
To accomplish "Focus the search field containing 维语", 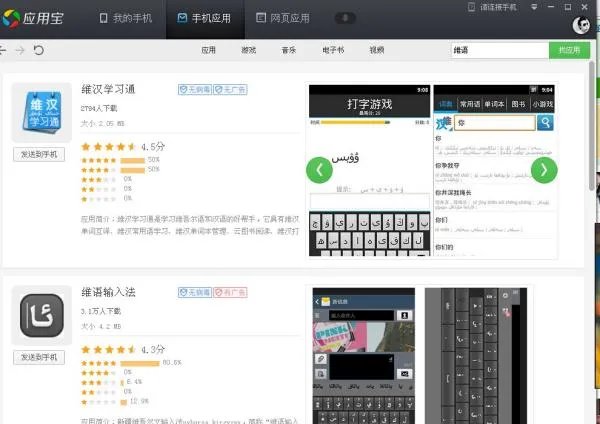I will pos(500,50).
